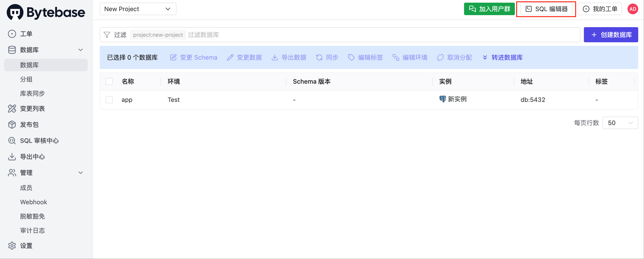Open the New Project selector dropdown
This screenshot has width=644, height=259.
coord(138,9)
